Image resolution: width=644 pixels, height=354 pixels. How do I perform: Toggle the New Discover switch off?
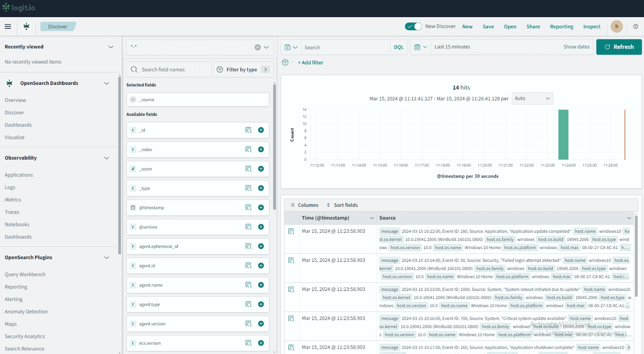[413, 27]
